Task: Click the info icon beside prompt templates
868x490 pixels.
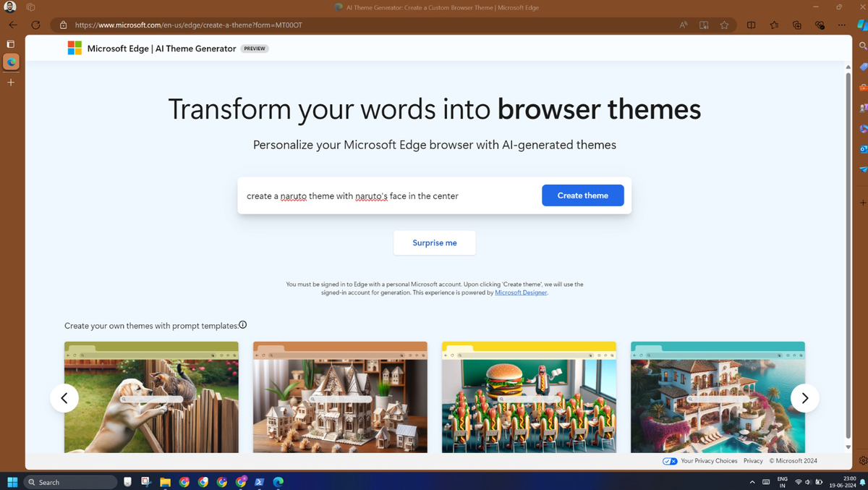Action: [243, 324]
